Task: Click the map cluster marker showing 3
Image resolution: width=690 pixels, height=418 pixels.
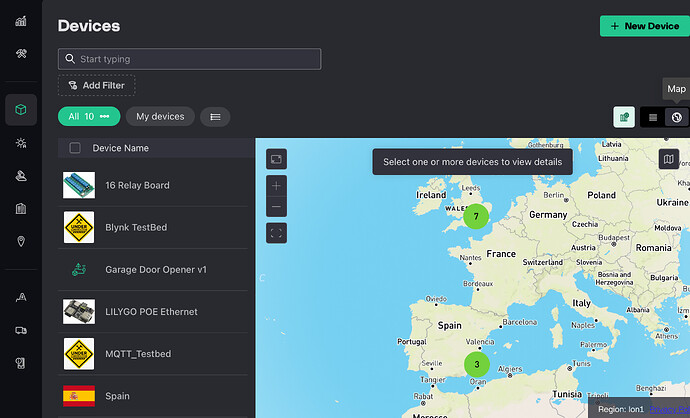Action: (477, 364)
